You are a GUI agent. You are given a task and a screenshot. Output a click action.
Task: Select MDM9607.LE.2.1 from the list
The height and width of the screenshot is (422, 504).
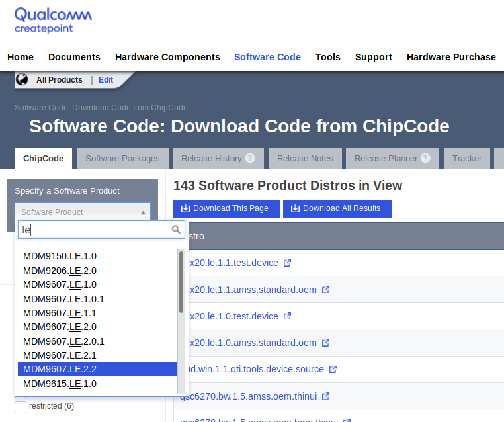click(97, 355)
